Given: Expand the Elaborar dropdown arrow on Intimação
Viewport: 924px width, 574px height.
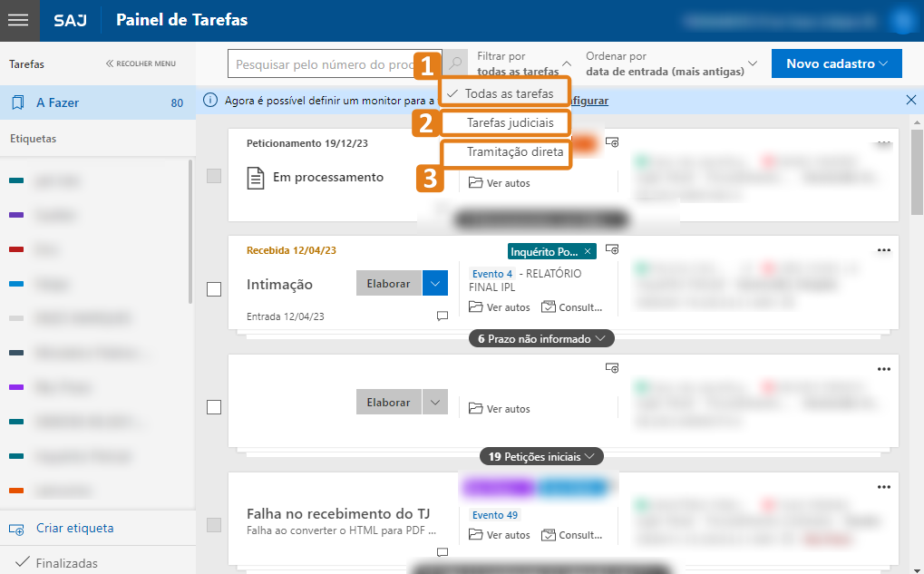Looking at the screenshot, I should click(x=435, y=284).
